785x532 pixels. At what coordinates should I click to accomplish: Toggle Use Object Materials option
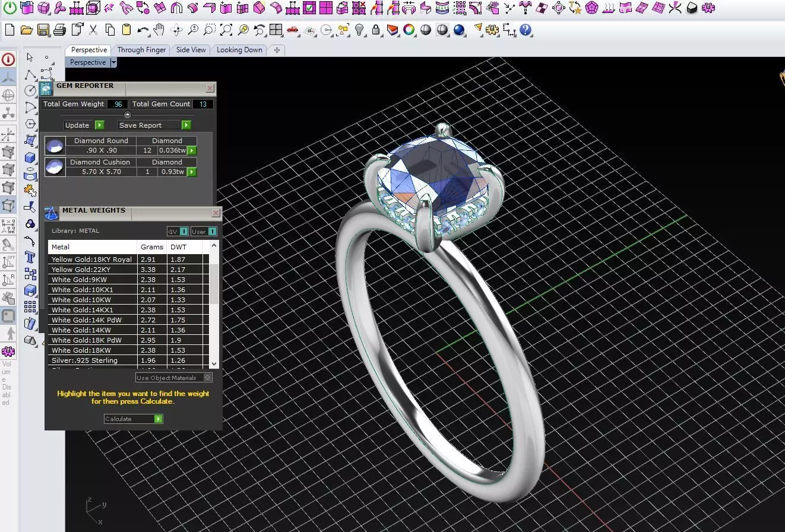(174, 378)
